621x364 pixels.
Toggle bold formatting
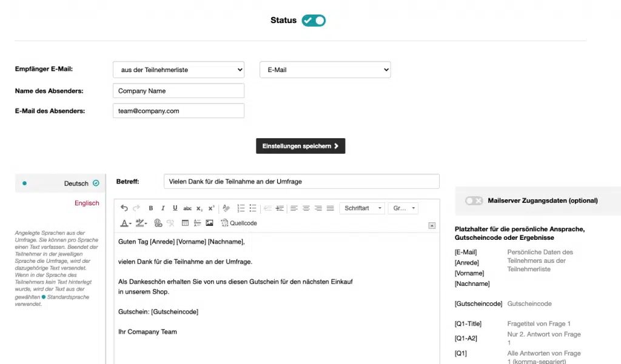(151, 208)
